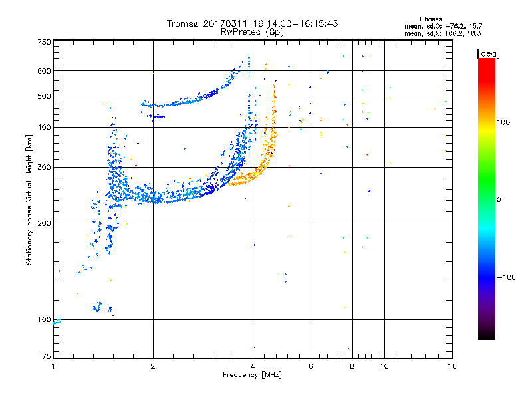Click the 'Frequency [MHz]' x-axis label
The image size is (532, 399).
(252, 375)
